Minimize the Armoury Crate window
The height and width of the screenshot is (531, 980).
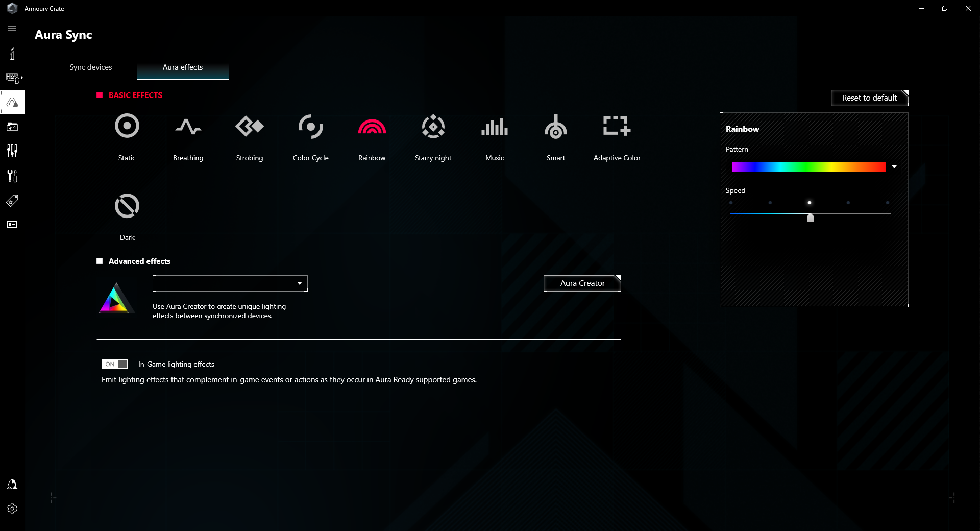coord(921,8)
